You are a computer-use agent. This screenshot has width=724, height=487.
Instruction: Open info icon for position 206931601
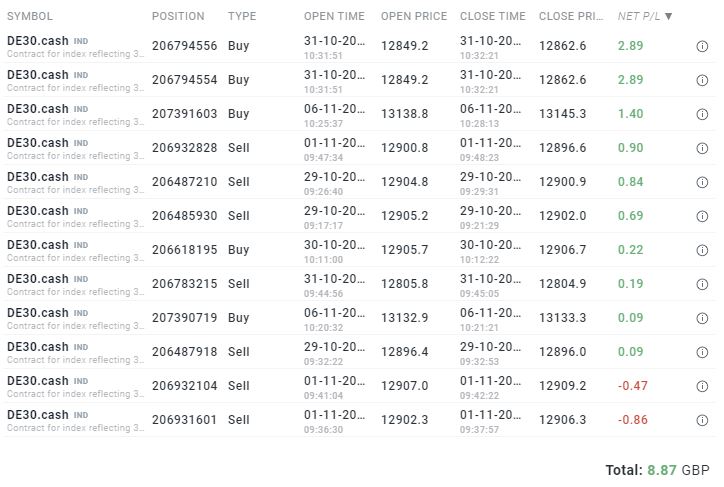(702, 420)
